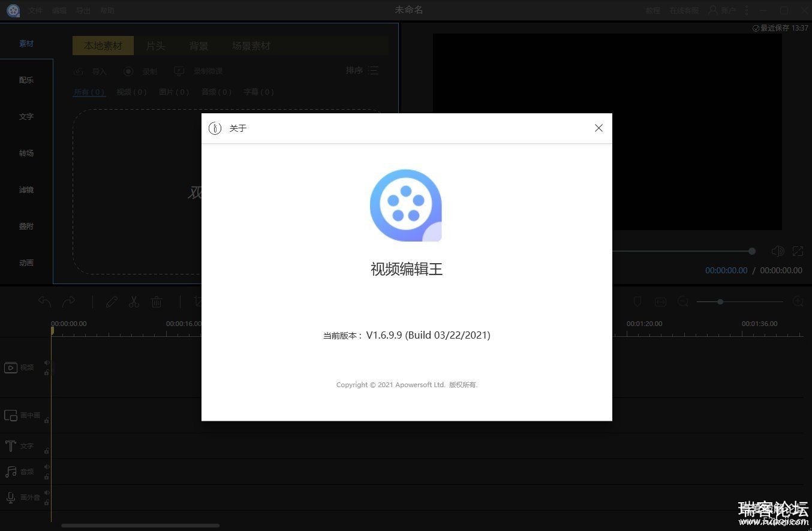Lock the 音频 track
Screen dimensions: 812x531
pyautogui.click(x=47, y=476)
